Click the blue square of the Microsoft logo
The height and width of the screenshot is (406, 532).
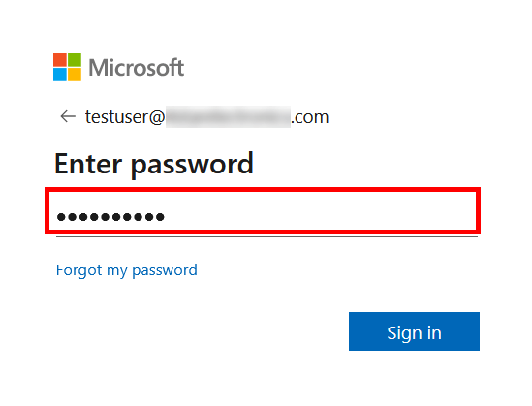60,75
